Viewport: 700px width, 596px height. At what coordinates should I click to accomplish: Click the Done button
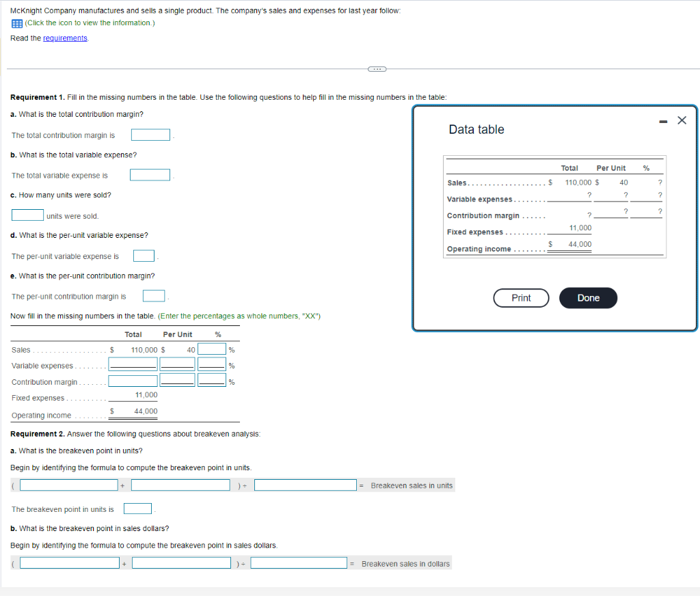(x=588, y=298)
